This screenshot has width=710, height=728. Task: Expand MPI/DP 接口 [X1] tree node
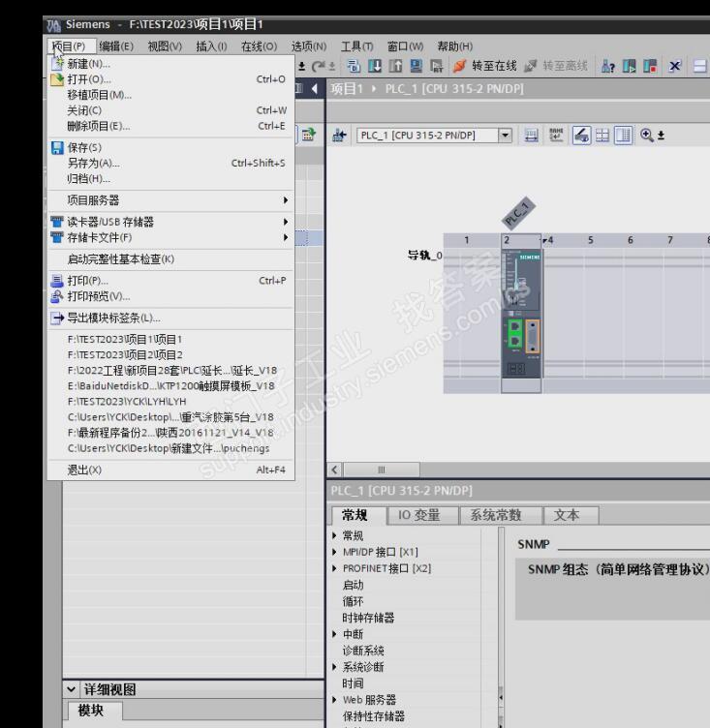(334, 552)
